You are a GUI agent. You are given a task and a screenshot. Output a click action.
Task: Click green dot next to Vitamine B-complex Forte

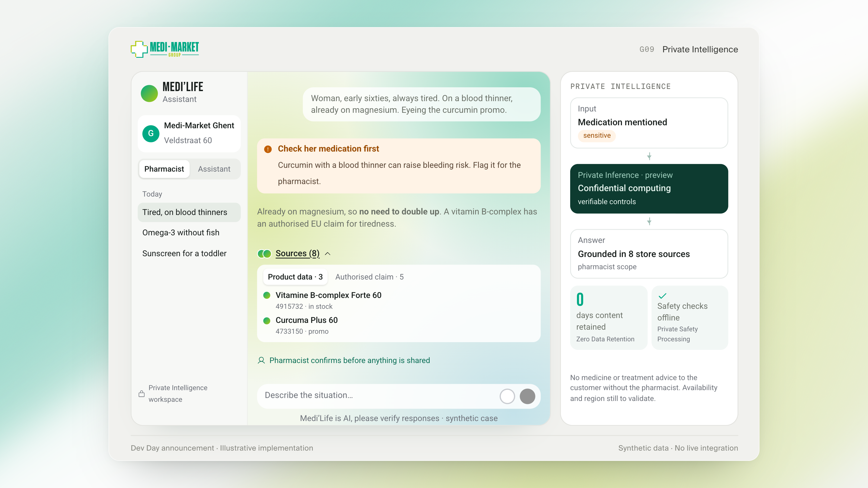[267, 295]
